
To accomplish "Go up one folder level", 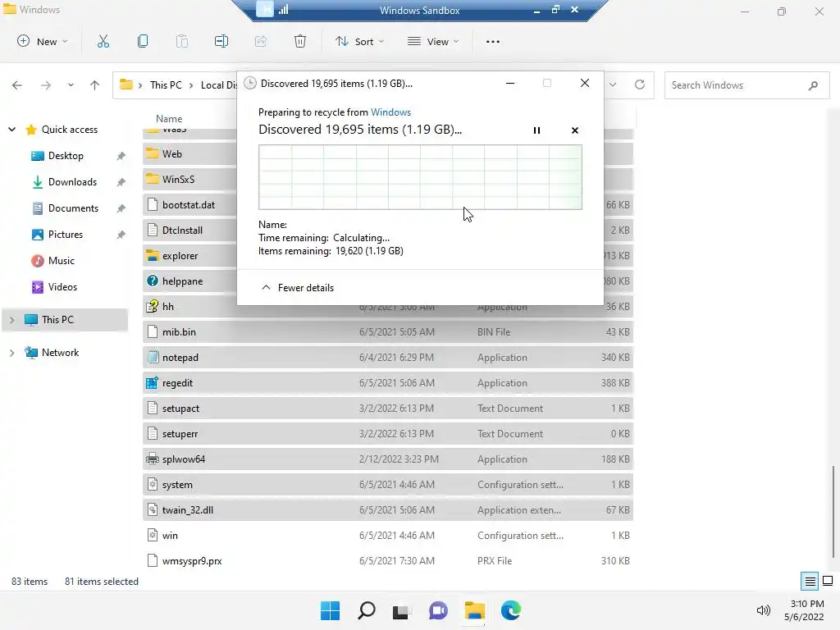I will [x=95, y=85].
